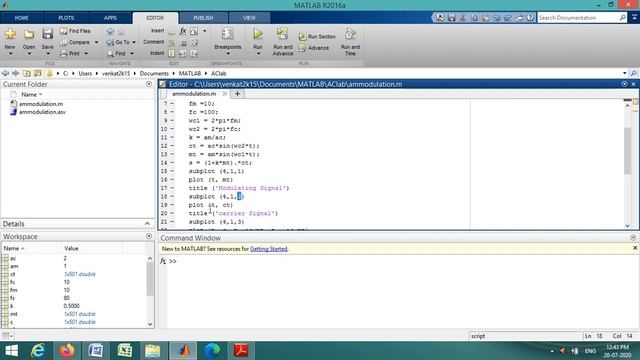Click the browse for folder icon

click(x=38, y=73)
